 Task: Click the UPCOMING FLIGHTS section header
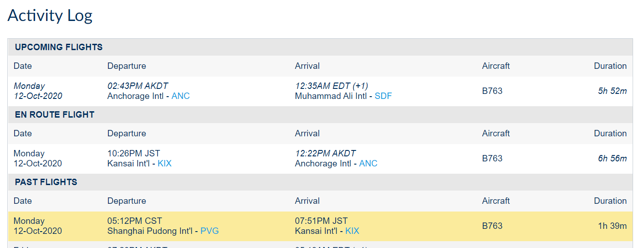(59, 47)
